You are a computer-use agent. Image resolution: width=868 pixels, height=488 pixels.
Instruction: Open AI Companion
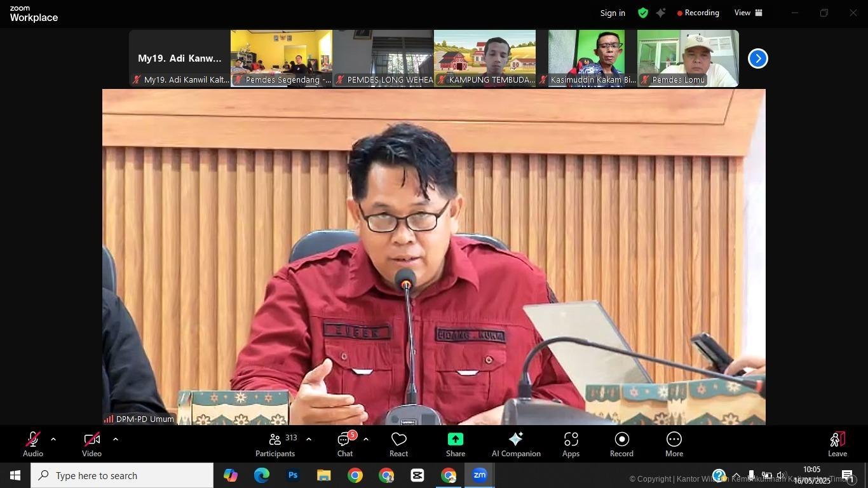coord(516,444)
